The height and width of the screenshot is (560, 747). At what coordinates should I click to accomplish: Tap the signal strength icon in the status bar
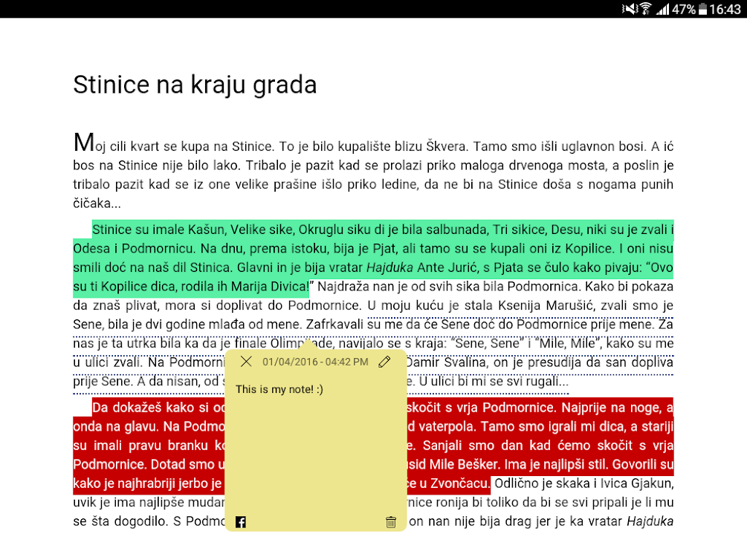click(663, 9)
